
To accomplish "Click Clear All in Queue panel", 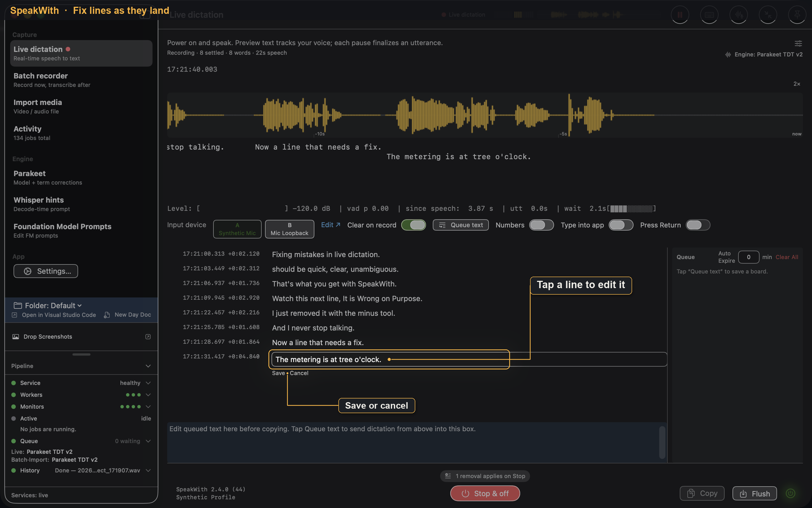I will pyautogui.click(x=787, y=257).
